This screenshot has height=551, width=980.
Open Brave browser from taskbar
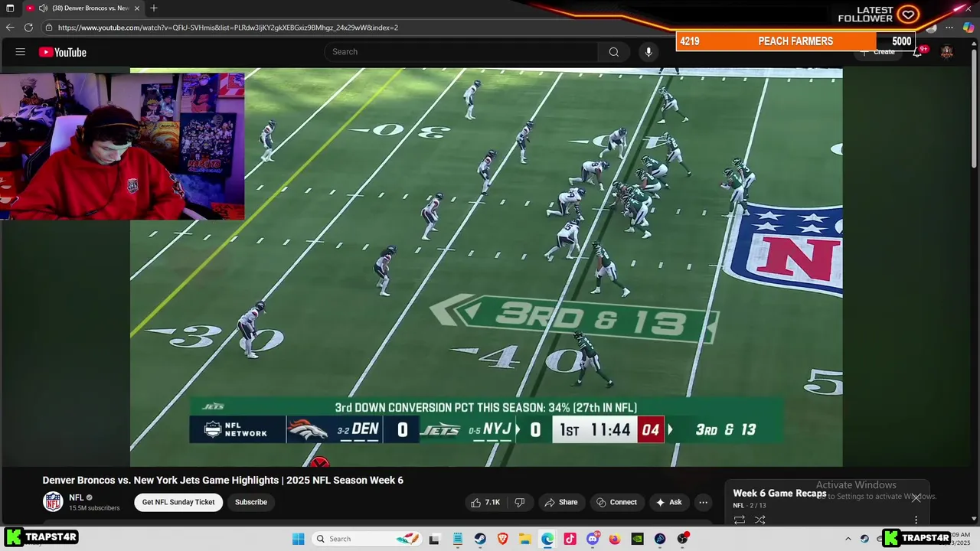click(503, 539)
